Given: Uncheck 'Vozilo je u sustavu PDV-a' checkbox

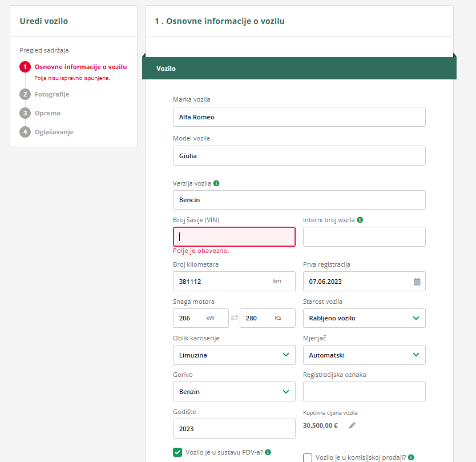Looking at the screenshot, I should pyautogui.click(x=178, y=452).
